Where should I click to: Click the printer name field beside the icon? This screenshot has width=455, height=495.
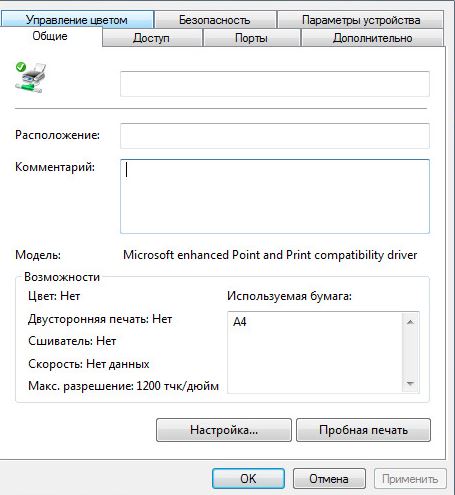(x=275, y=84)
